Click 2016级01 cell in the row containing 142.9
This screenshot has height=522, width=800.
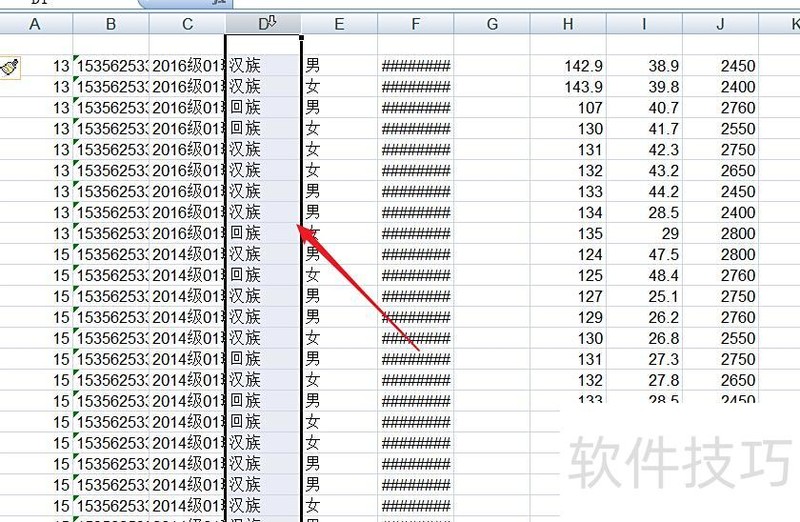tap(187, 66)
